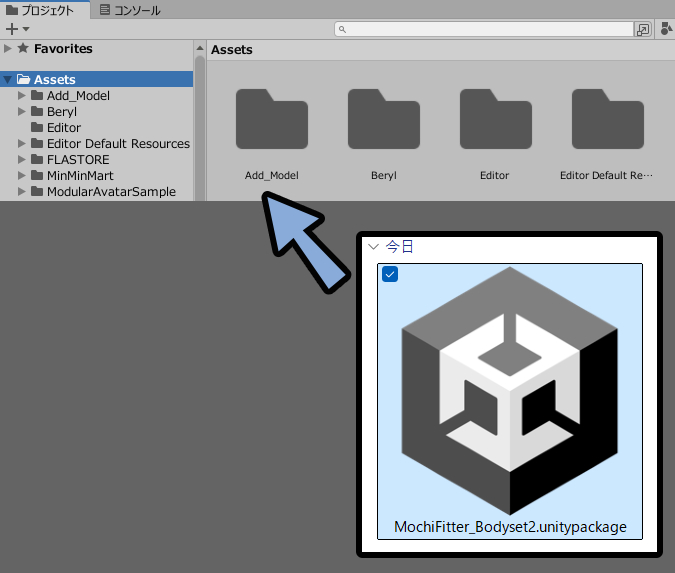The image size is (675, 573).
Task: Open the plus create-asset dropdown
Action: point(17,30)
